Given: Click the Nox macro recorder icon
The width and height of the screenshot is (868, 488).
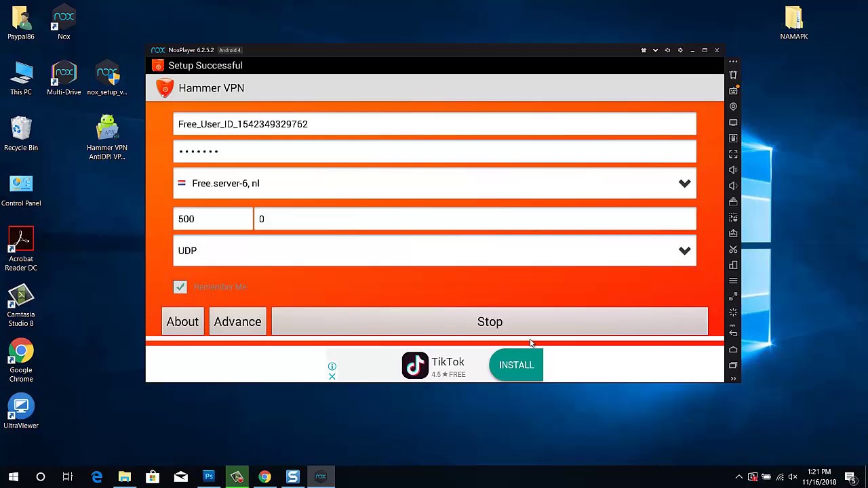Looking at the screenshot, I should point(733,218).
